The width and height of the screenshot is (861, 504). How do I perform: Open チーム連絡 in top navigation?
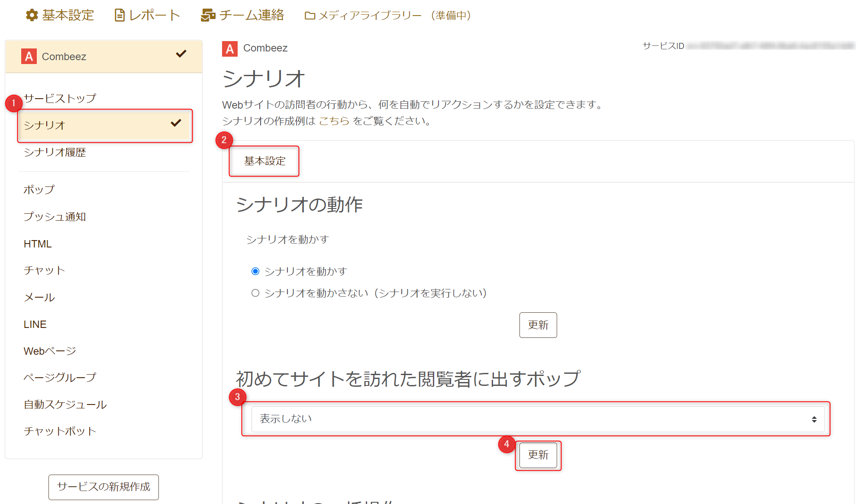tap(242, 15)
